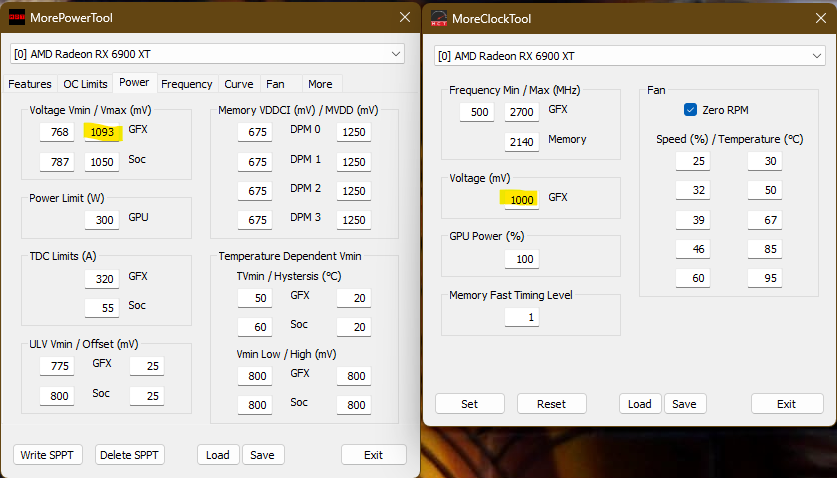Click the fan temperature field showing 30
The image size is (837, 478).
765,161
